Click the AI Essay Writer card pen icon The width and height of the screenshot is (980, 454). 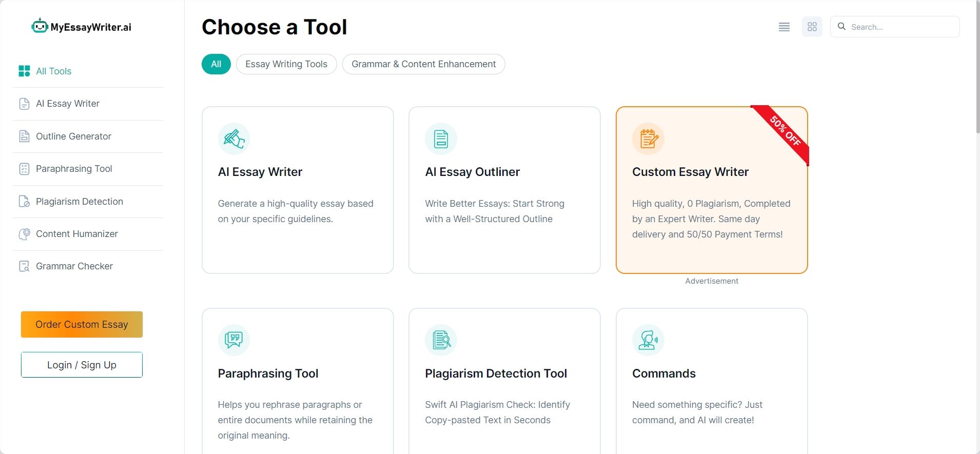coord(234,139)
